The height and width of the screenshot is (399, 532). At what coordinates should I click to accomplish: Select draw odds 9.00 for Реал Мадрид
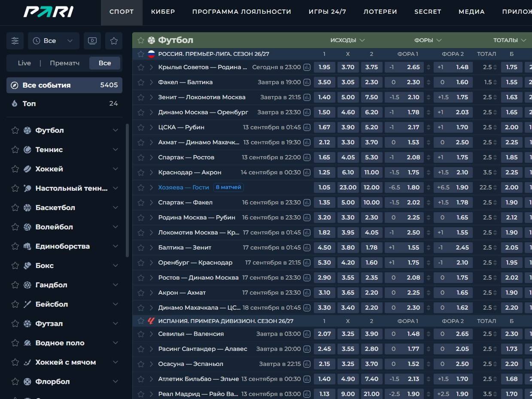tap(348, 394)
